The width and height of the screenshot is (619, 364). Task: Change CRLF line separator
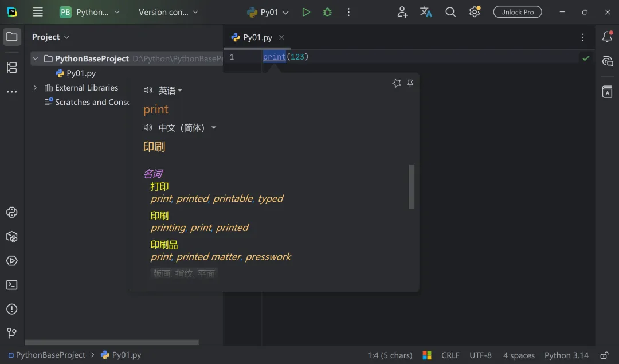(x=450, y=355)
